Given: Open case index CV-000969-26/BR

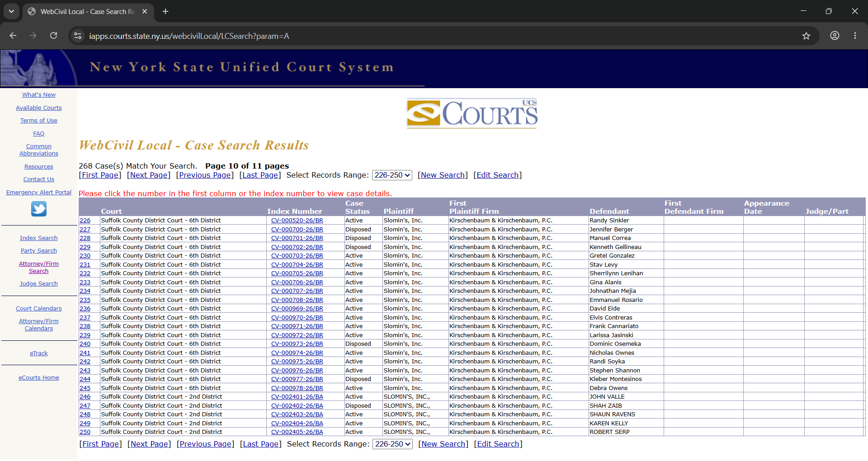Looking at the screenshot, I should (x=297, y=309).
